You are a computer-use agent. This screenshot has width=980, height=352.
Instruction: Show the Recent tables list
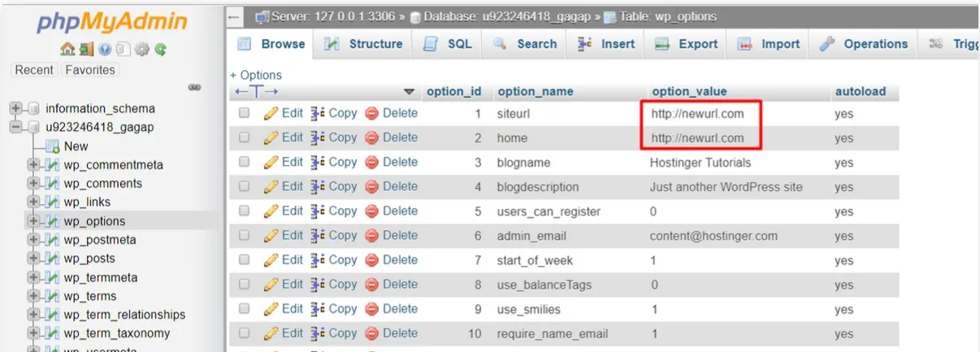34,70
